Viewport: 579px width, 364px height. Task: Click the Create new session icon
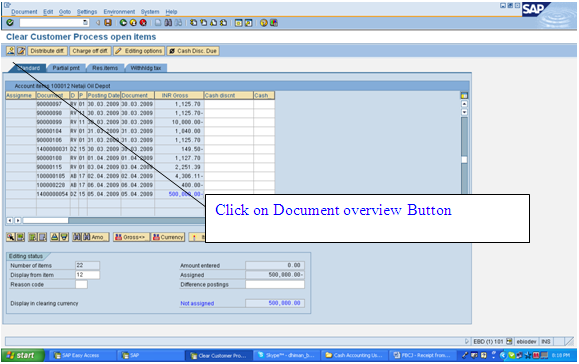tap(239, 23)
